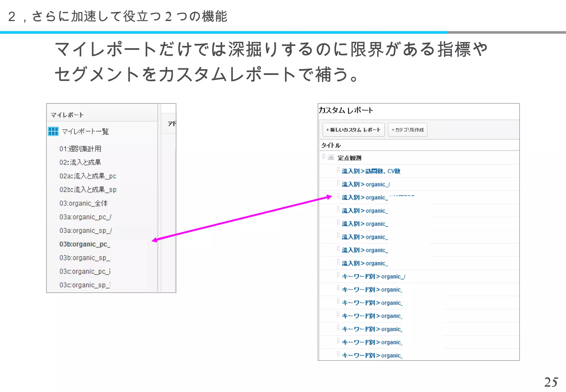
Task: Click the folder icon next to 定点観測
Action: click(x=331, y=158)
